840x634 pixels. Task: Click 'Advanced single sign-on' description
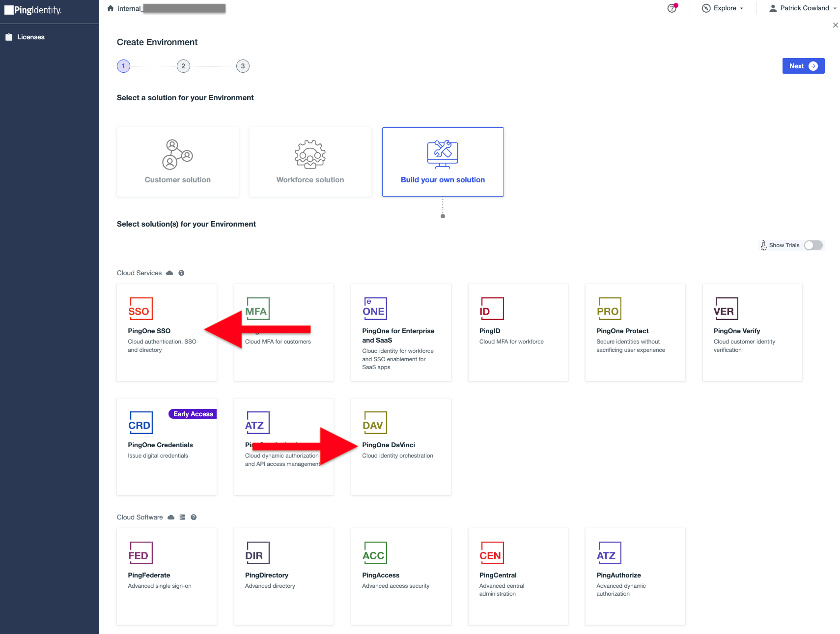[x=160, y=586]
